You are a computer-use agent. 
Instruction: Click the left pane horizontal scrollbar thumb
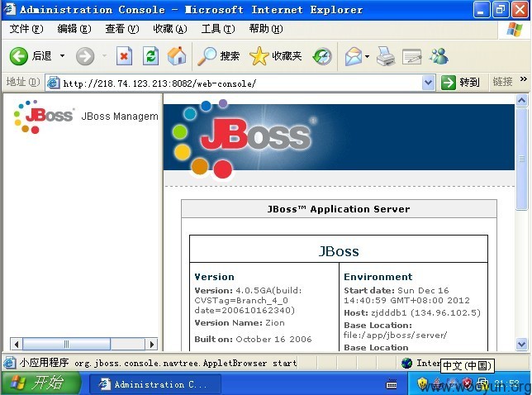66,344
